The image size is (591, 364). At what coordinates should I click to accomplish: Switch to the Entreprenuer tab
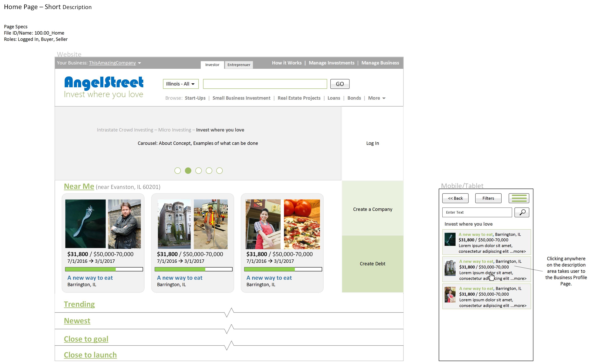click(x=239, y=65)
